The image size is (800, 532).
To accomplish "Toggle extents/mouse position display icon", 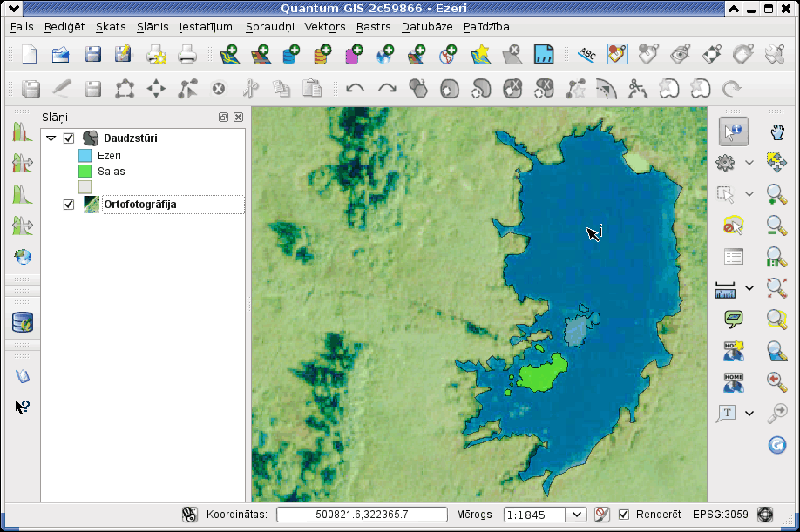I will tap(190, 515).
